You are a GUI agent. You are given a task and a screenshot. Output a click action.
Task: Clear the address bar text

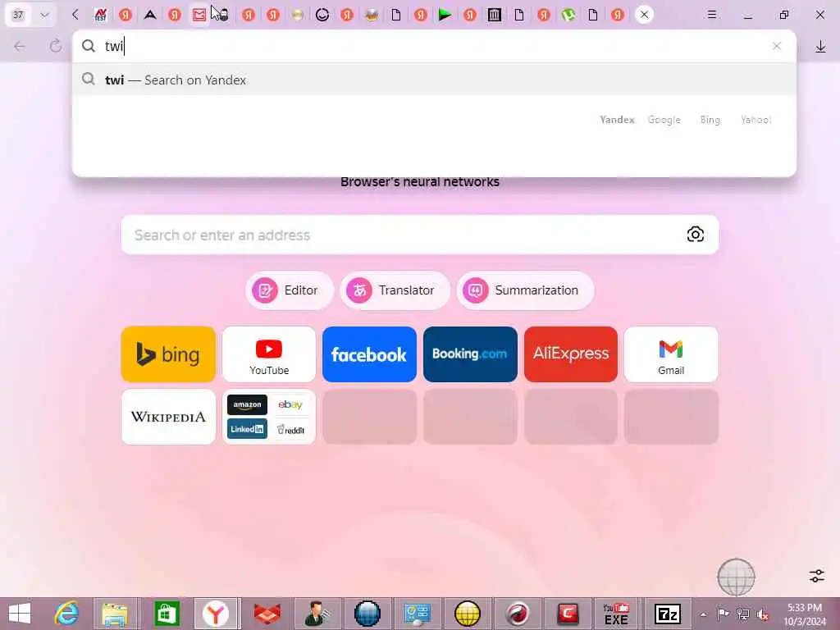tap(777, 47)
